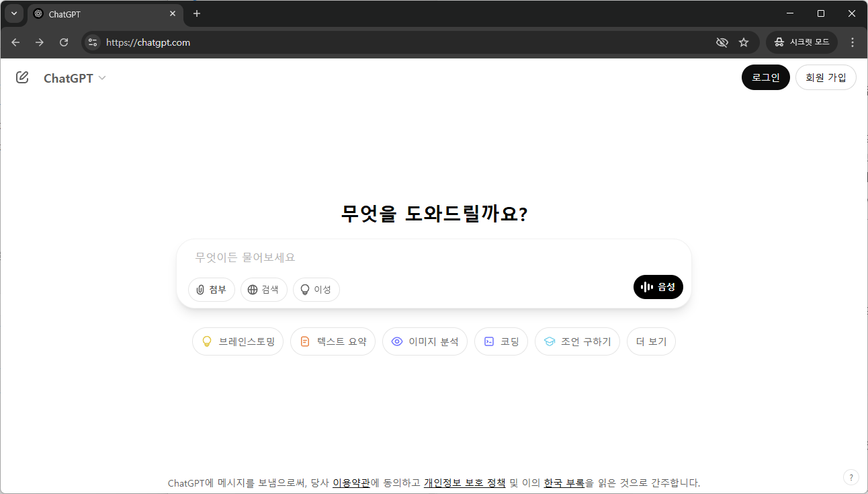Screen dimensions: 868x494
Task: Maximize the browser window
Action: [821, 13]
